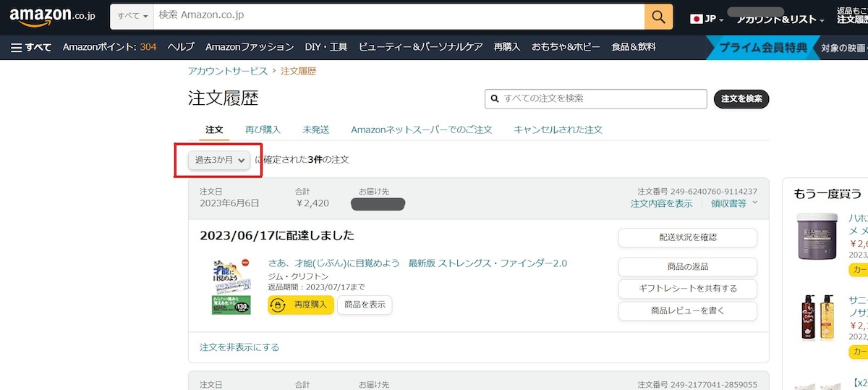
Task: Open the 過去3か月 period dropdown
Action: 219,160
